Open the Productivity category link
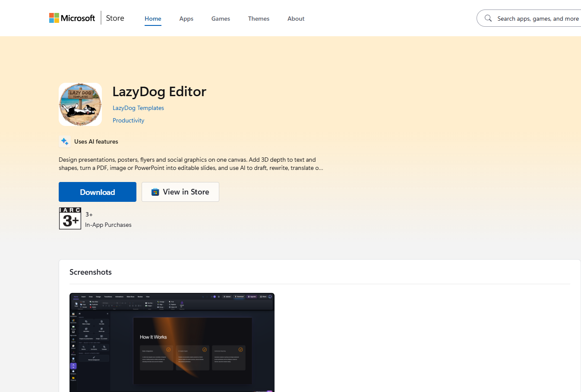 (x=128, y=120)
